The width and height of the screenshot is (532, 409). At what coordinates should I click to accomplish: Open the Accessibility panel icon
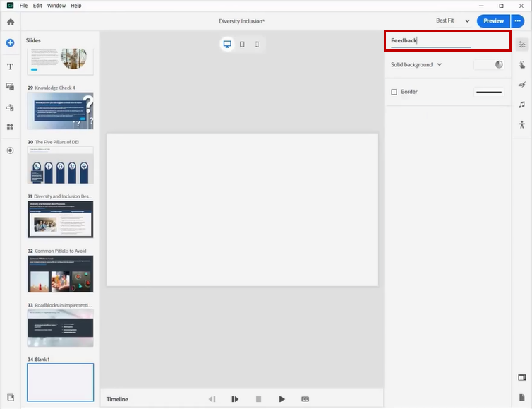coord(522,124)
